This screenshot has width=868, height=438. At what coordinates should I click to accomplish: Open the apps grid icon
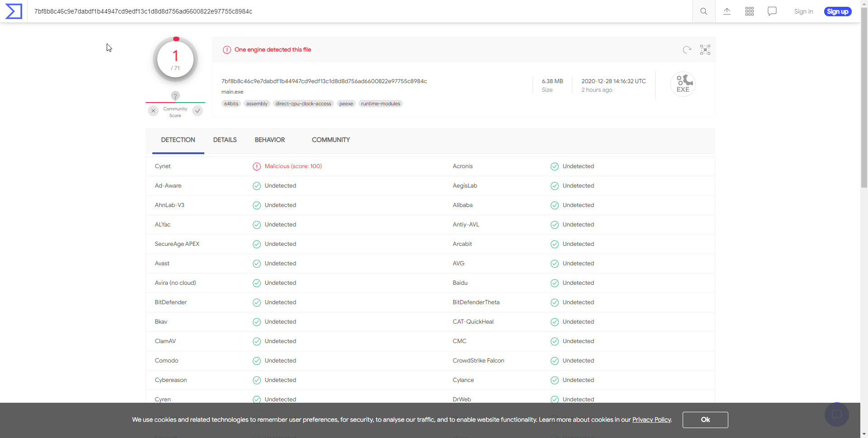tap(749, 11)
